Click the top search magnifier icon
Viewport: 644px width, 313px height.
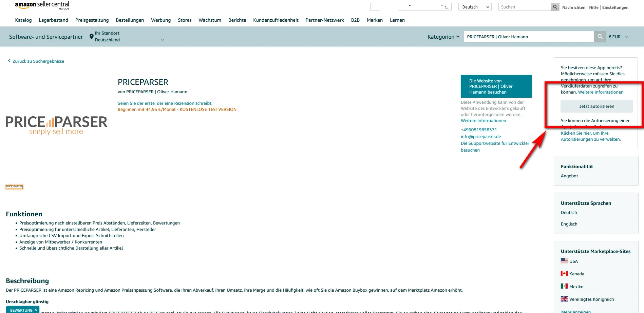[555, 7]
